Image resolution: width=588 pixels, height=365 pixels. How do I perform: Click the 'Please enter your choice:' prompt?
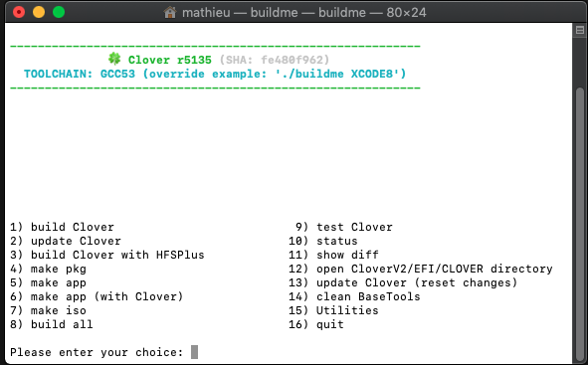coord(97,353)
